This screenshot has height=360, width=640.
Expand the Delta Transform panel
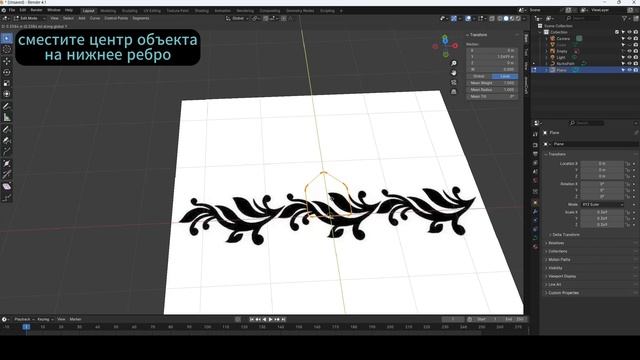(x=565, y=235)
